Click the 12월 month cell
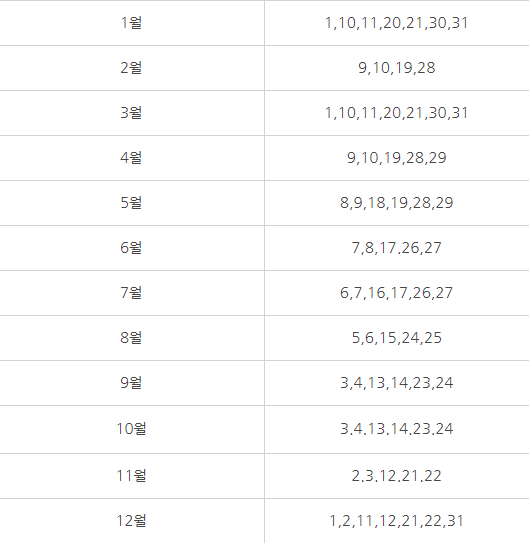 tap(131, 521)
